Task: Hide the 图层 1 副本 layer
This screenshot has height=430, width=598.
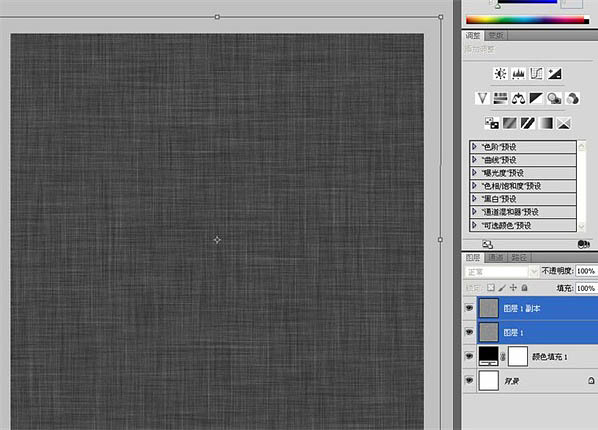Action: click(x=469, y=308)
